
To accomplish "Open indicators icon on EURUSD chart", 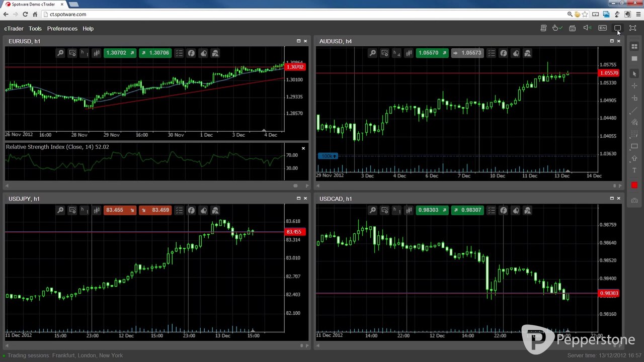I will pos(191,53).
